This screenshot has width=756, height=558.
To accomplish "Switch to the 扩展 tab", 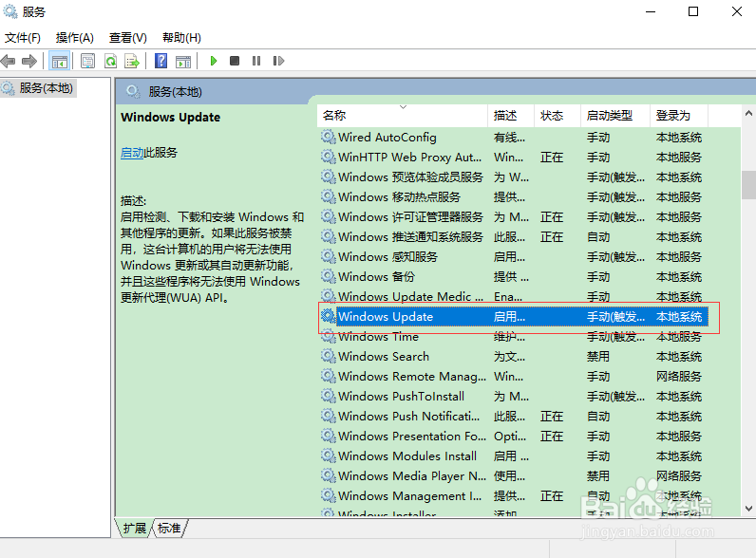I will coord(135,529).
